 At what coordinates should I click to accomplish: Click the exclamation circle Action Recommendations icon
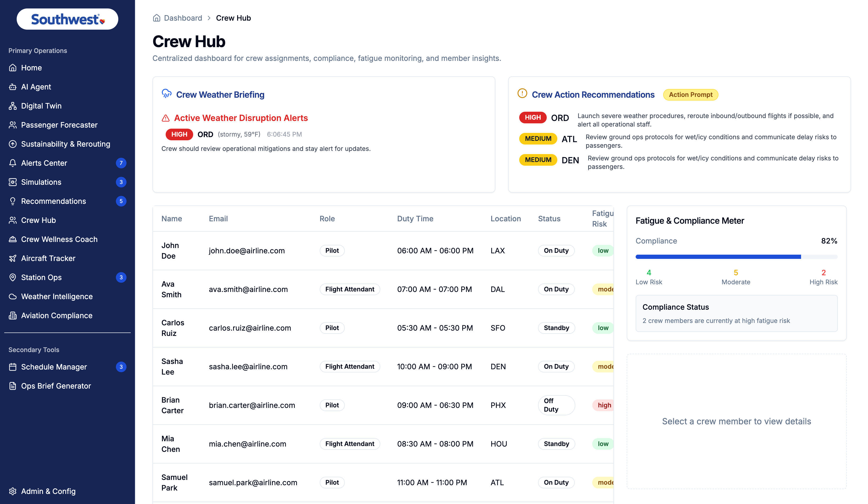[x=522, y=94]
